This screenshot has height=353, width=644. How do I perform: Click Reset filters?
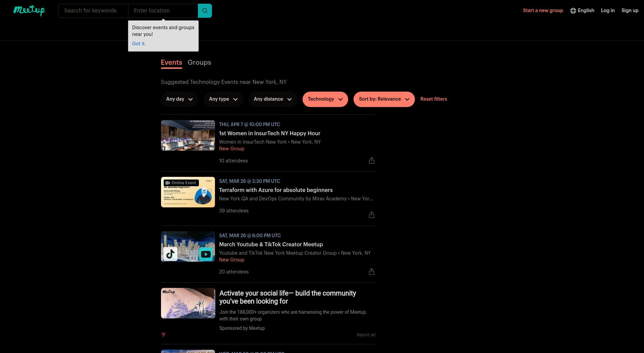click(434, 99)
